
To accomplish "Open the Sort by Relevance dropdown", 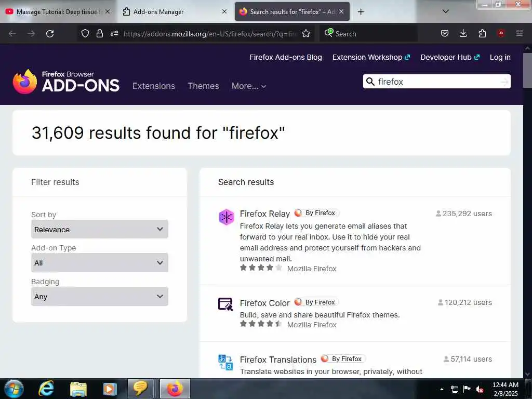I will [99, 229].
